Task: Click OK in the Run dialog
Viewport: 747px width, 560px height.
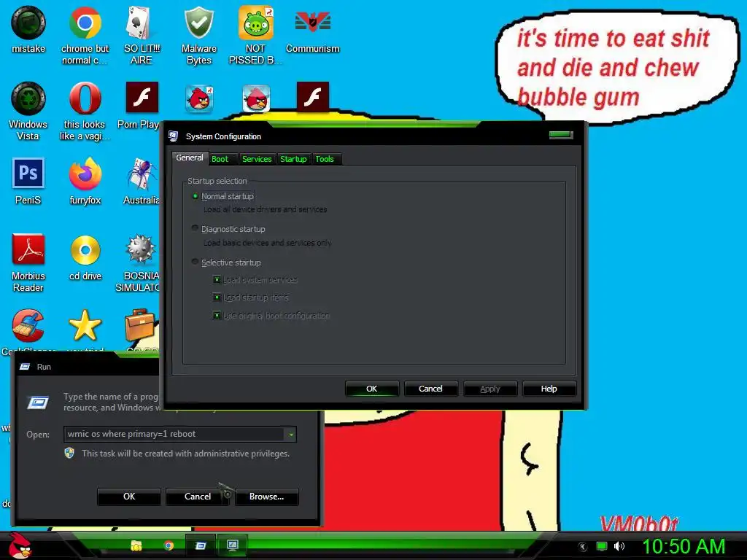Action: (x=129, y=496)
